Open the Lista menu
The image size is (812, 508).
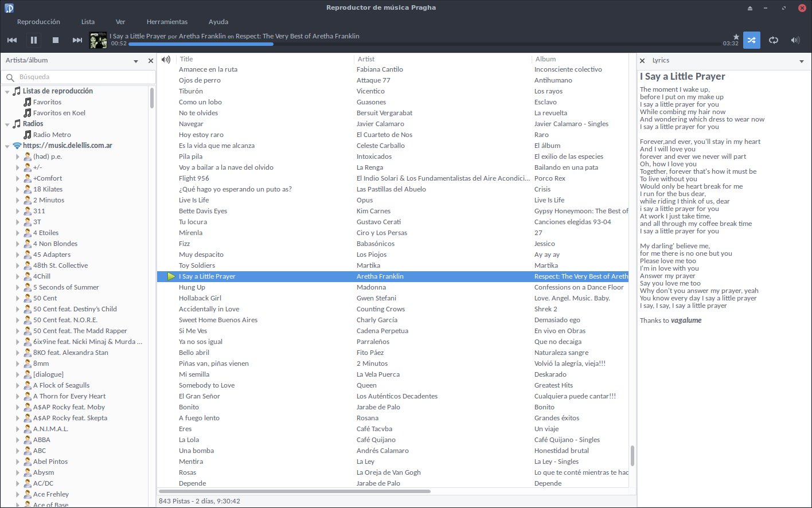coord(88,22)
